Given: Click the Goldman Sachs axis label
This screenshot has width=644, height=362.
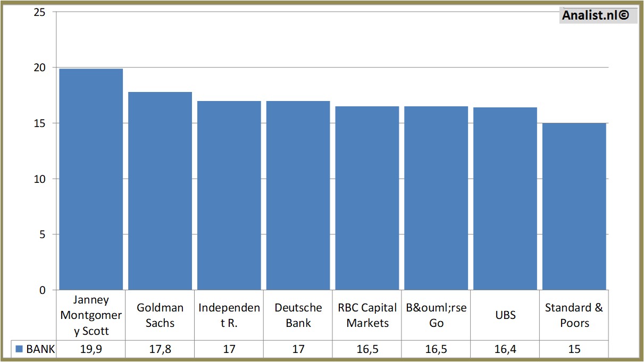Looking at the screenshot, I should (x=160, y=315).
